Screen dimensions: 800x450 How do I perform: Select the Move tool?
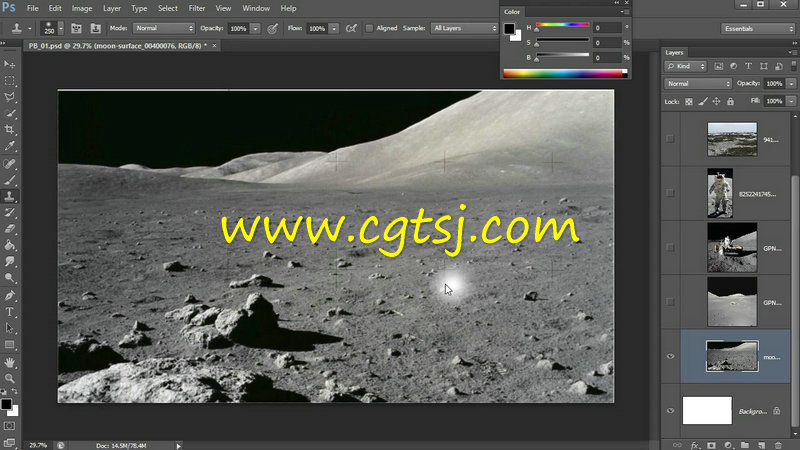click(9, 64)
